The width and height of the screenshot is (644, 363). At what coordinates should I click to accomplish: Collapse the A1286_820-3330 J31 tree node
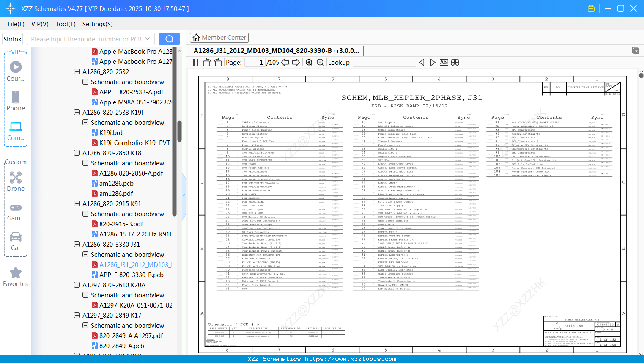coord(77,244)
